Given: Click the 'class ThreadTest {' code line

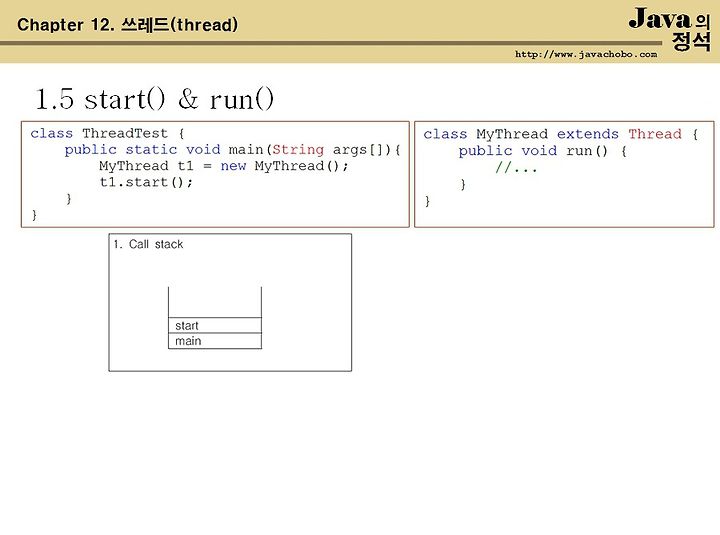Looking at the screenshot, I should pos(107,134).
